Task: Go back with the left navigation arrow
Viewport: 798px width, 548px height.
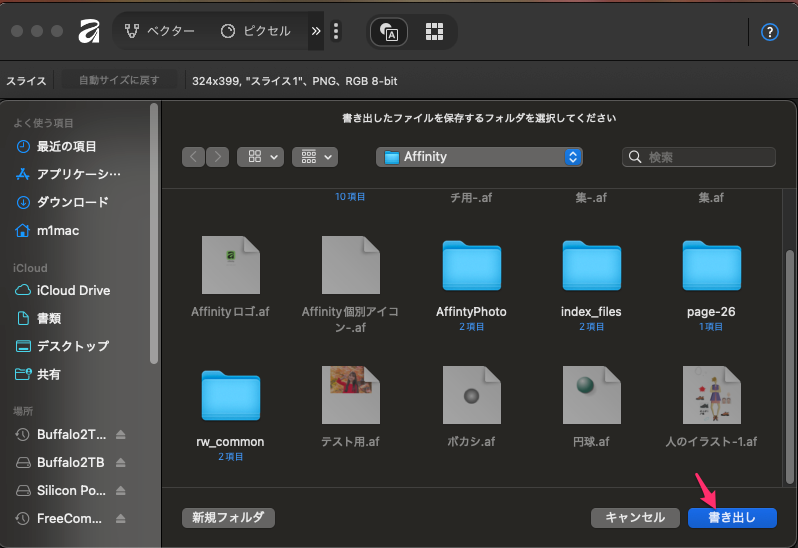Action: 193,157
